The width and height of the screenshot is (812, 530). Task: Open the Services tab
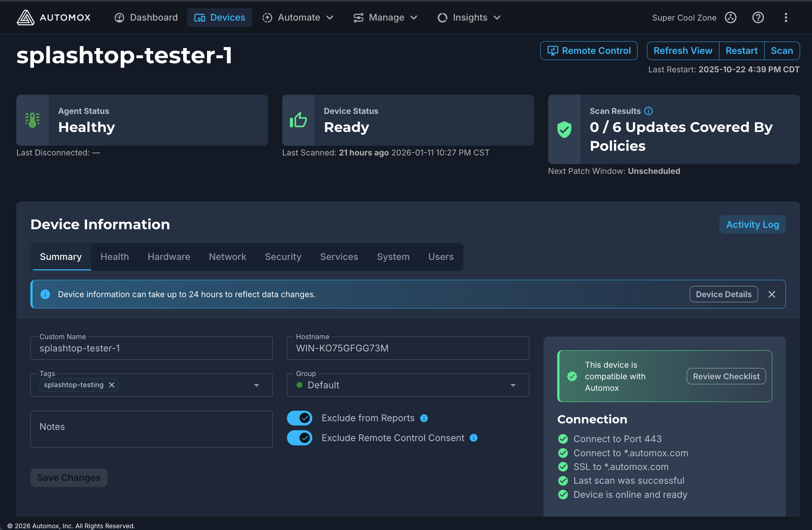(x=339, y=257)
